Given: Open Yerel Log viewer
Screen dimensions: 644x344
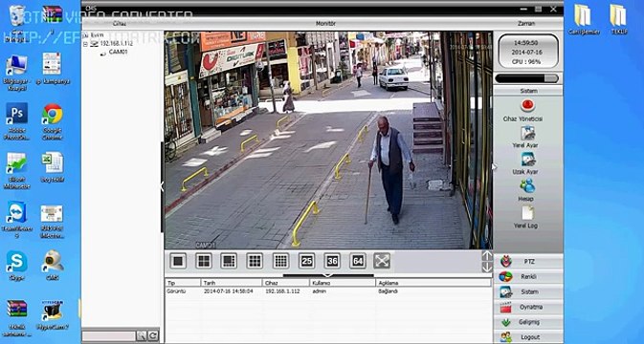Looking at the screenshot, I should 527,217.
